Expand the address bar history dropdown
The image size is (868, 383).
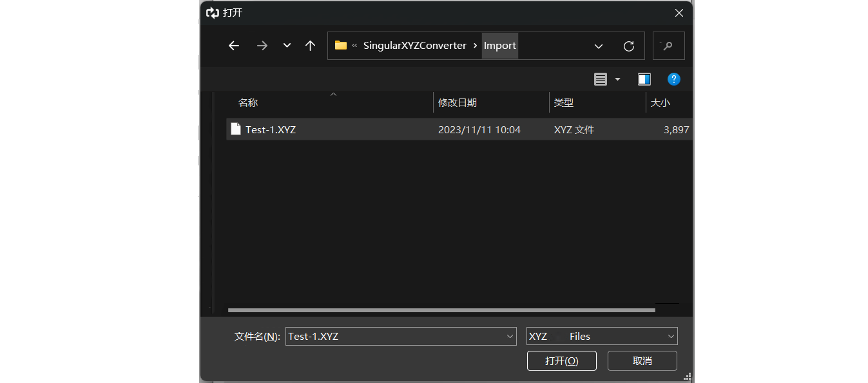(x=599, y=46)
